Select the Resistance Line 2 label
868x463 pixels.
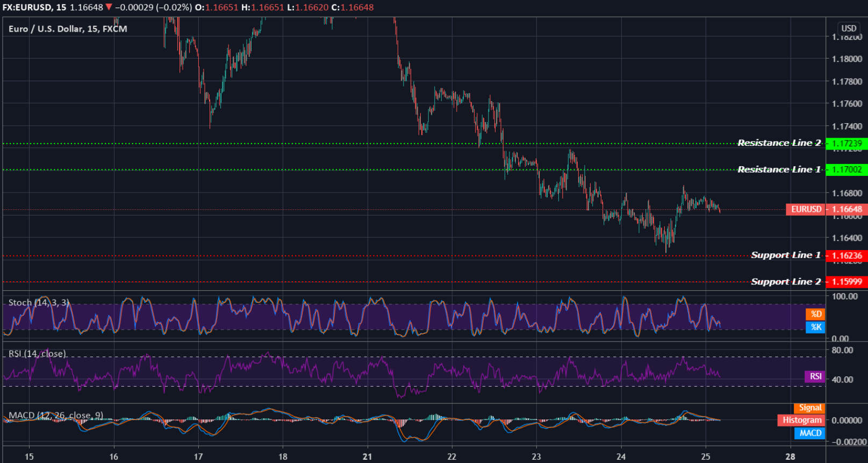coord(779,143)
